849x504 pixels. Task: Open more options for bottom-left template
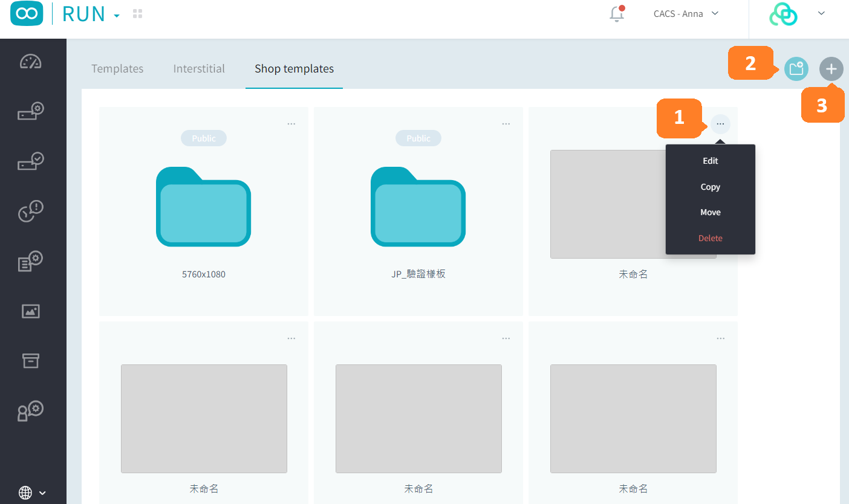click(291, 338)
